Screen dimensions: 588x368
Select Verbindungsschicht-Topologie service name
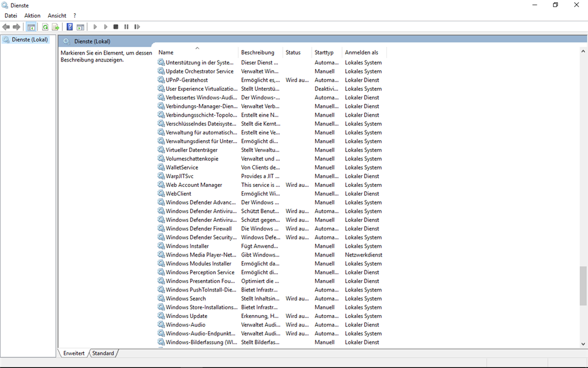pos(202,115)
